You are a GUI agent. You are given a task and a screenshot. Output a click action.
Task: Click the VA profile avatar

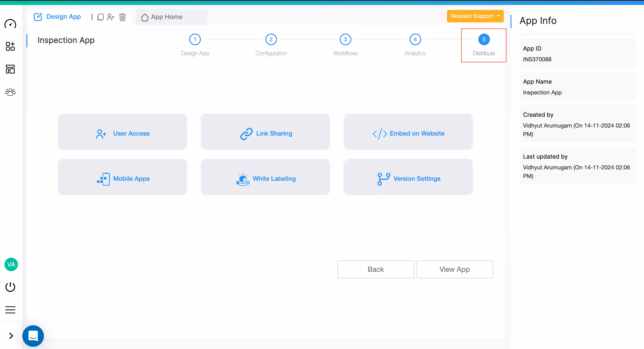(11, 264)
